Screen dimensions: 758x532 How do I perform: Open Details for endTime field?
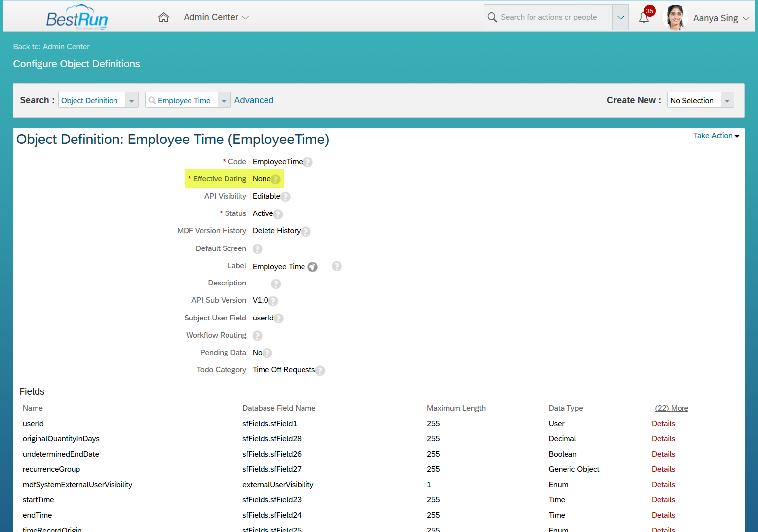pyautogui.click(x=663, y=515)
